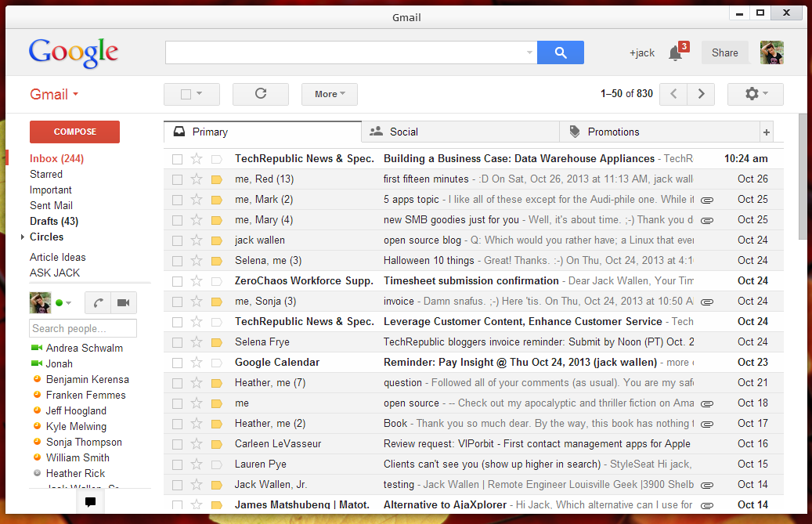812x524 pixels.
Task: Star the email from Selena Frye
Action: coord(197,342)
